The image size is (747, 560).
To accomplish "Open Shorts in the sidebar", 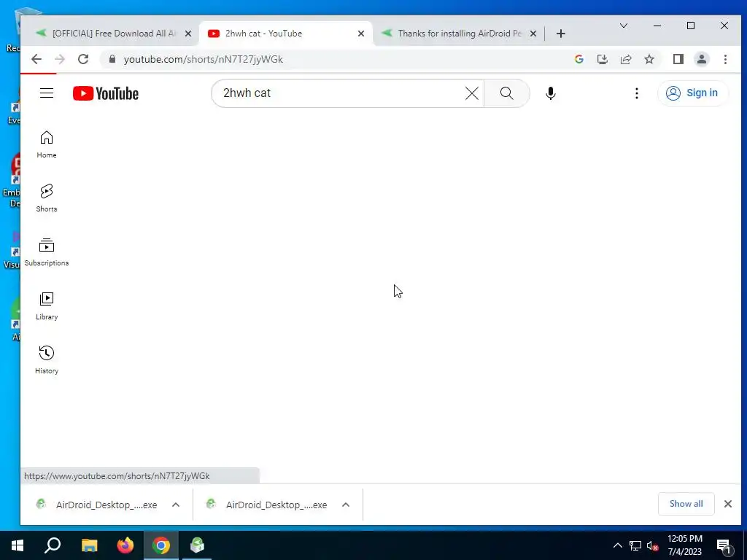I will (47, 198).
